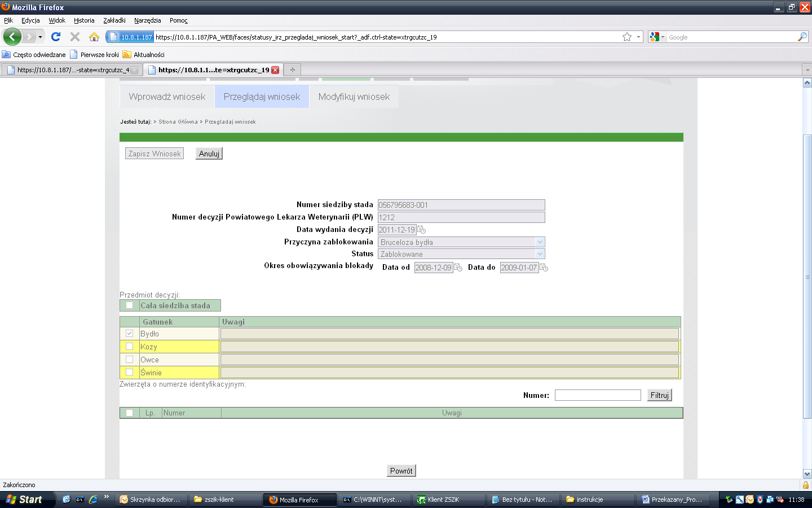The height and width of the screenshot is (508, 812).
Task: Click the scrollbar down arrow
Action: click(x=807, y=474)
